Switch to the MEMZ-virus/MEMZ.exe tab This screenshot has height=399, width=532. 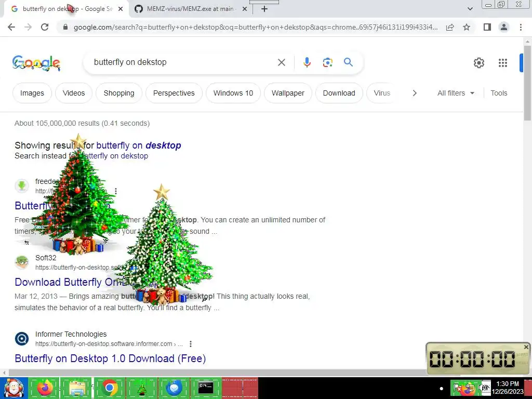coord(190,9)
